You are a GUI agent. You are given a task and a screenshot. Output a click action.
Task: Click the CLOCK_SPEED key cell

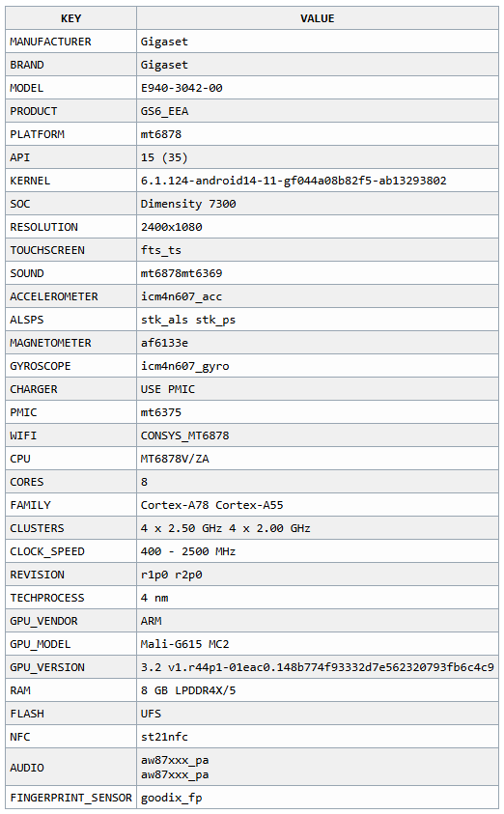(70, 551)
